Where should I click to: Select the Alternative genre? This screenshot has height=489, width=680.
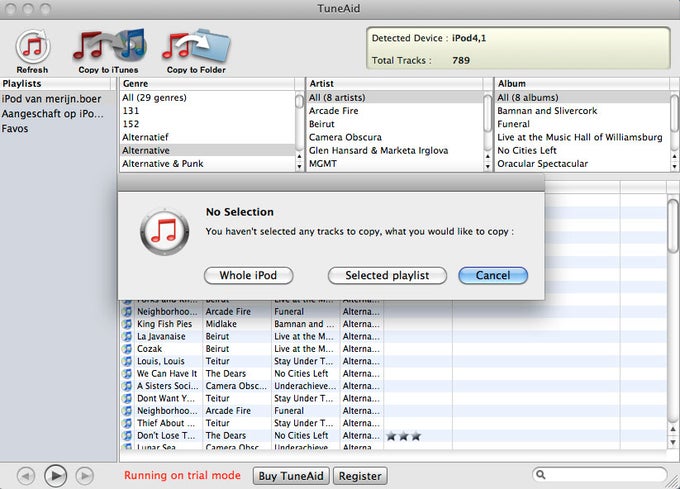(x=207, y=150)
